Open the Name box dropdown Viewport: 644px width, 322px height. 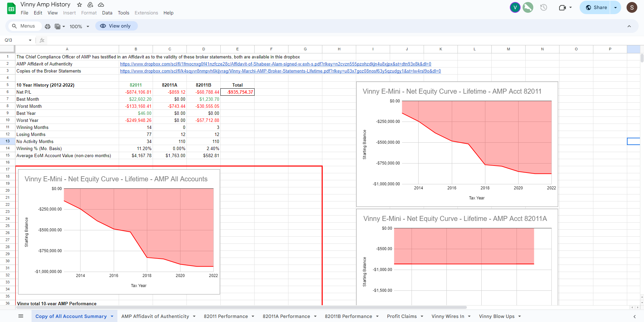point(30,40)
